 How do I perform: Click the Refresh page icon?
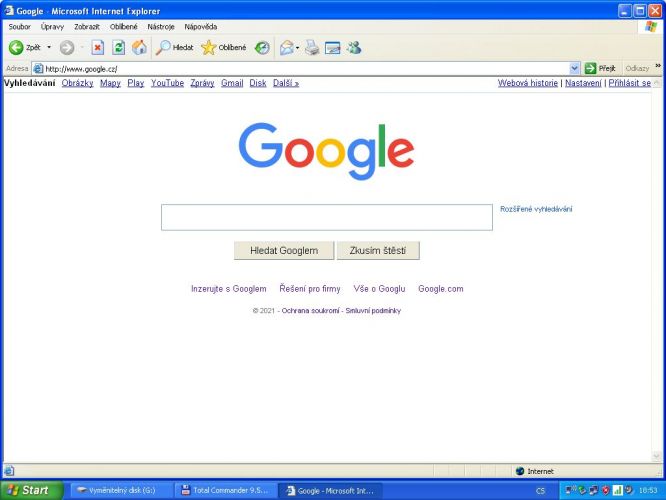(x=119, y=48)
